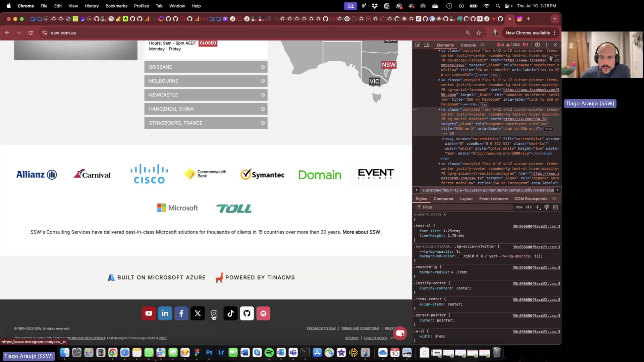Expand the Brisbane office accordion
The height and width of the screenshot is (362, 644).
[x=206, y=67]
